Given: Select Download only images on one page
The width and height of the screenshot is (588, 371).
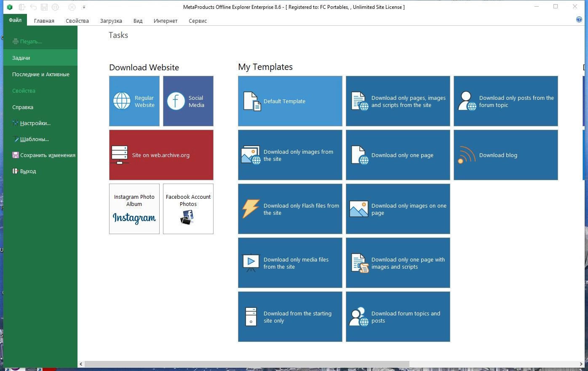Looking at the screenshot, I should pyautogui.click(x=398, y=209).
